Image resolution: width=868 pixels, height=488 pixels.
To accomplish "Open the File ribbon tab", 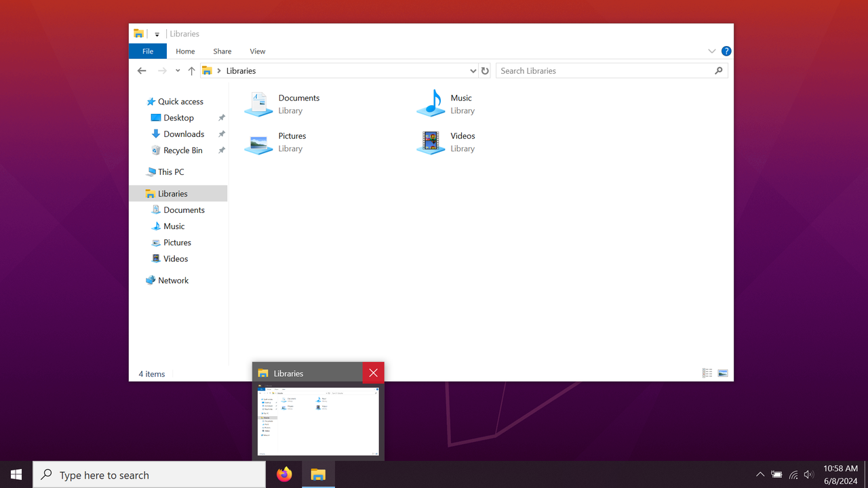I will (x=147, y=52).
